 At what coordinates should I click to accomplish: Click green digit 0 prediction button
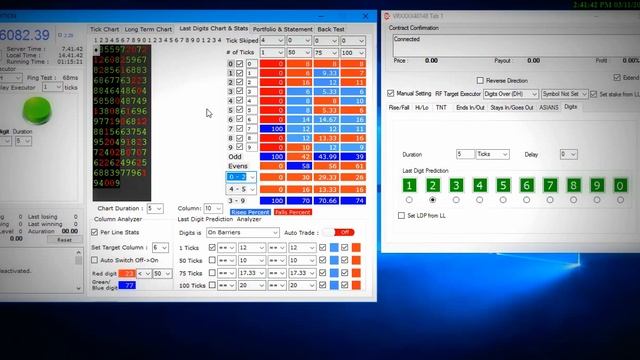click(x=620, y=186)
